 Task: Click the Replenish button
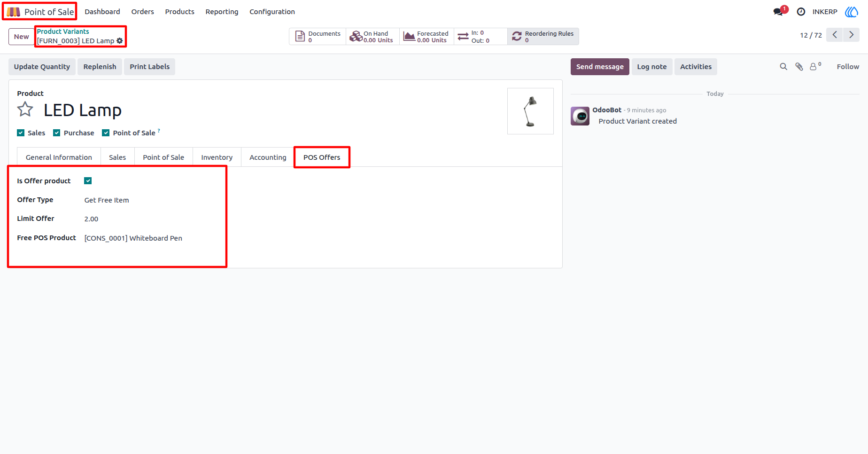pos(100,67)
